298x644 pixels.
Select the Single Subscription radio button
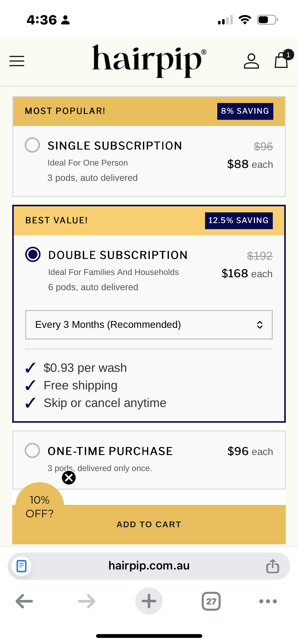[32, 145]
